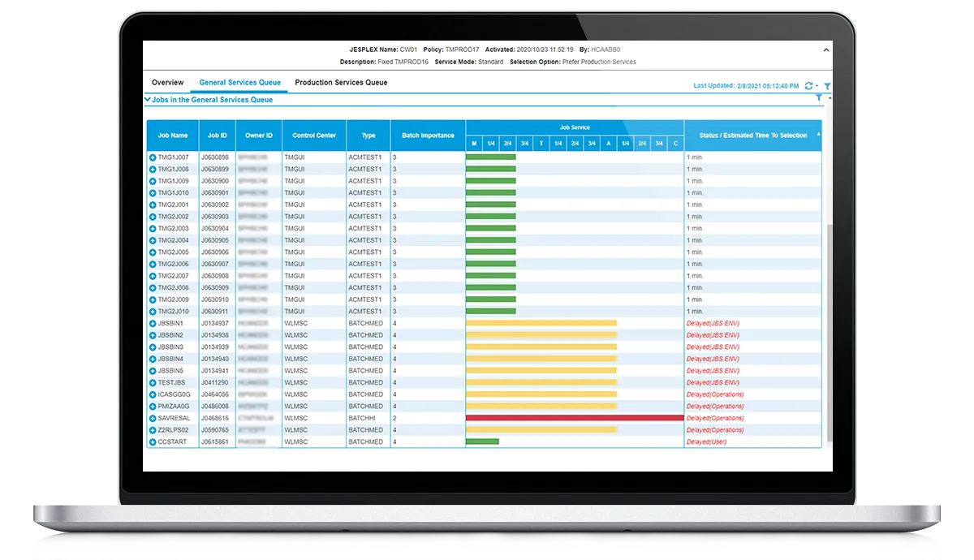Expand the SAVRESAL job row
The width and height of the screenshot is (974, 560).
point(153,418)
